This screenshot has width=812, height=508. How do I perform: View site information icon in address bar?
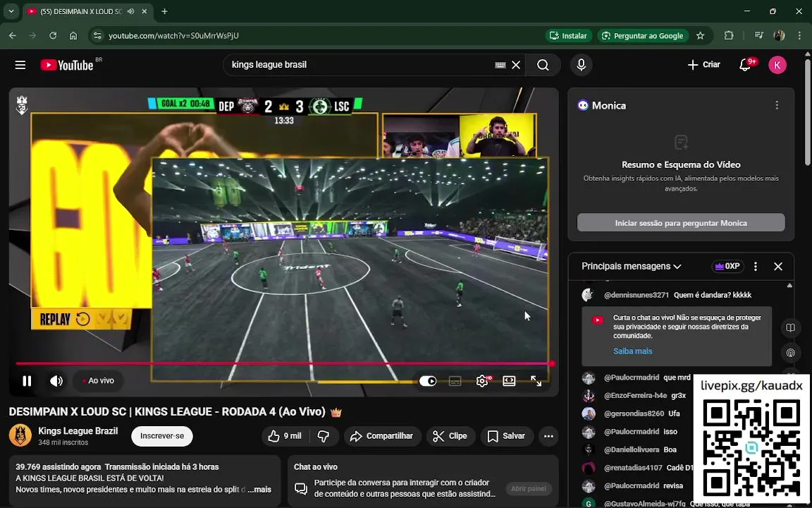click(97, 36)
